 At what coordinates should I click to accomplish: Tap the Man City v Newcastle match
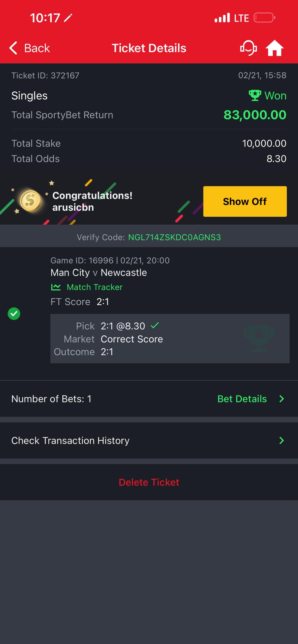click(98, 273)
